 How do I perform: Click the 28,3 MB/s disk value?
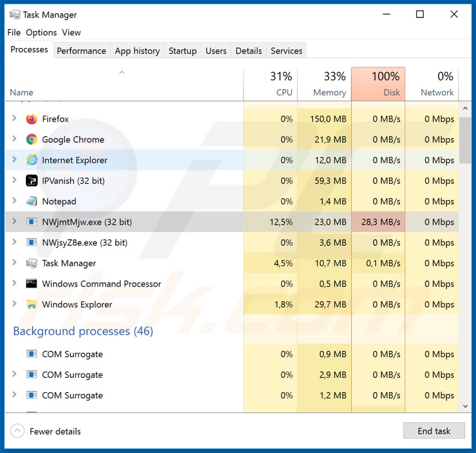[381, 222]
